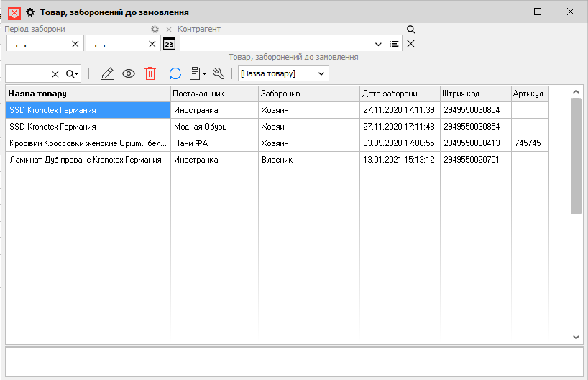Expand the Контрагент dropdown arrow

coord(379,44)
